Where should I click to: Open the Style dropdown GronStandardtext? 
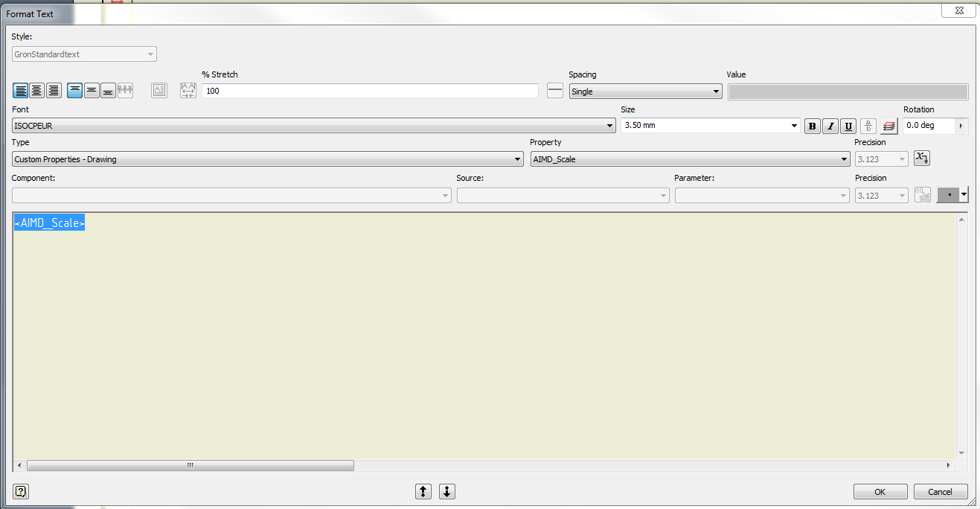[x=85, y=54]
